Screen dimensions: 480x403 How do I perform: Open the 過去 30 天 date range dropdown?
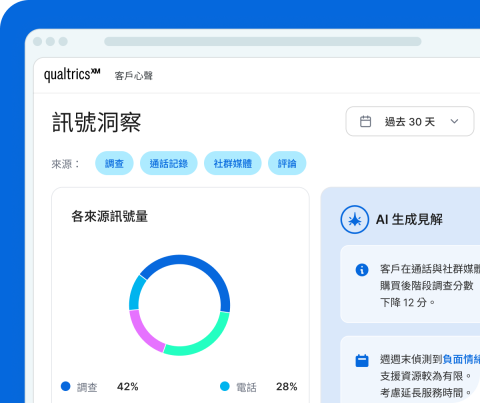click(x=410, y=121)
